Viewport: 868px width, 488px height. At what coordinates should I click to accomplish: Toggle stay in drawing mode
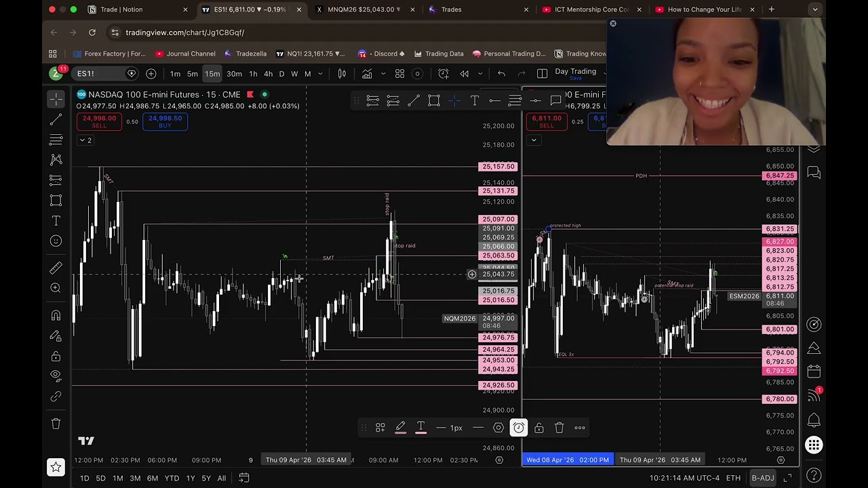click(x=56, y=336)
